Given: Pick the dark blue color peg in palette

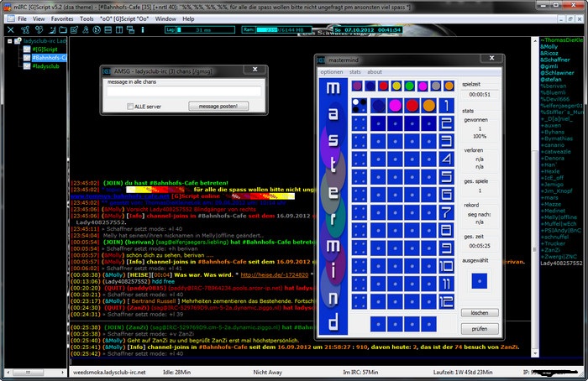Looking at the screenshot, I should pos(370,86).
